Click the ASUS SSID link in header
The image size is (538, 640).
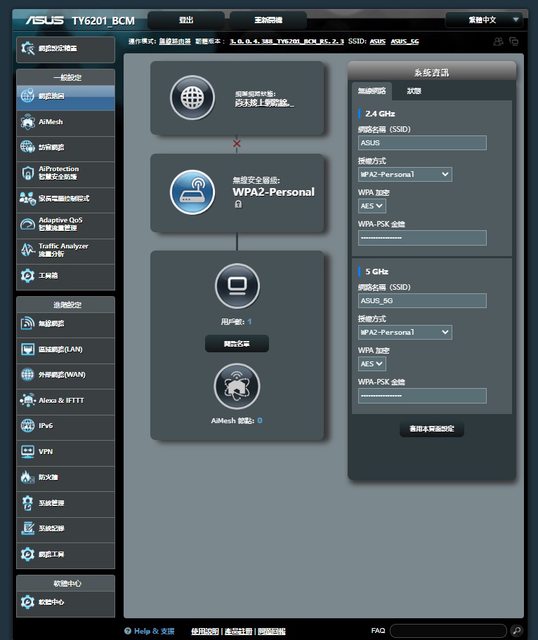pyautogui.click(x=378, y=41)
